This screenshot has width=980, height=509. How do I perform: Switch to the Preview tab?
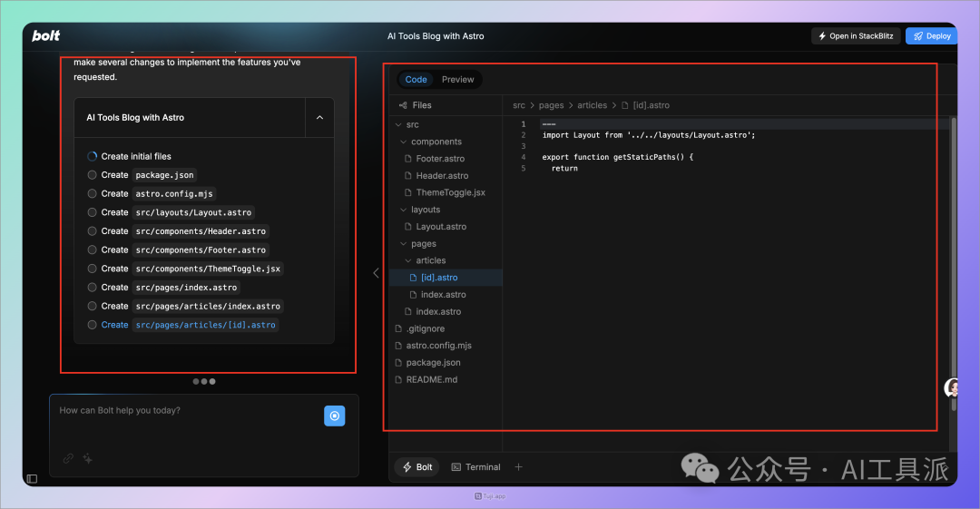point(457,80)
